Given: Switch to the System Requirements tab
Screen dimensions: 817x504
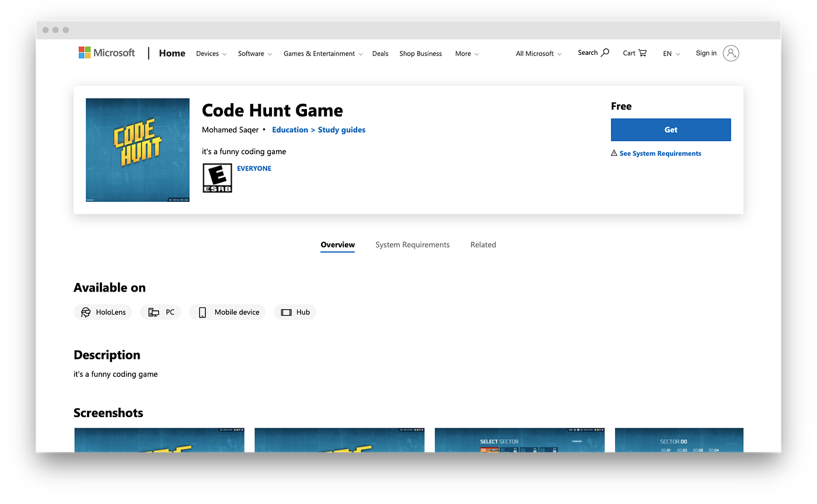Looking at the screenshot, I should tap(413, 245).
